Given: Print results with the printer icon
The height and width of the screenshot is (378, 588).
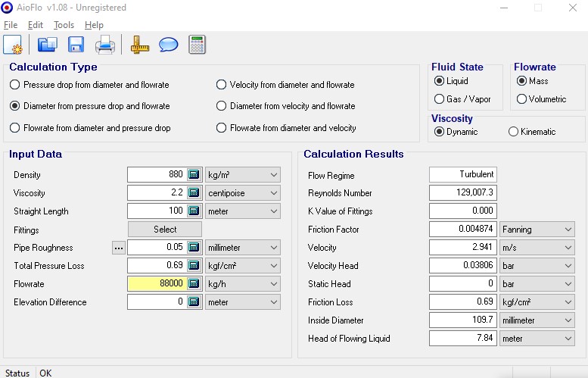Looking at the screenshot, I should (104, 45).
